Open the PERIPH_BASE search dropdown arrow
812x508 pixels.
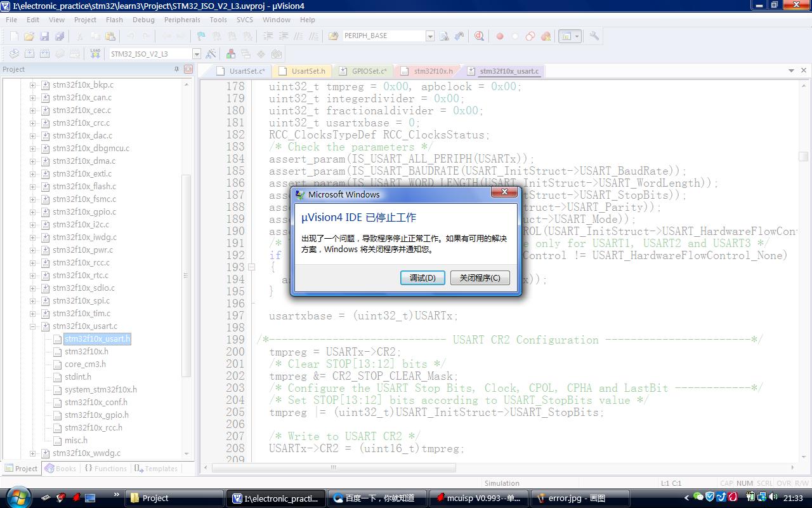429,36
